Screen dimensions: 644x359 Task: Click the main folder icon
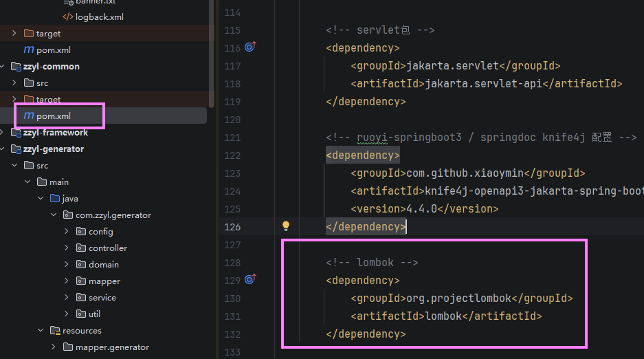[x=42, y=182]
